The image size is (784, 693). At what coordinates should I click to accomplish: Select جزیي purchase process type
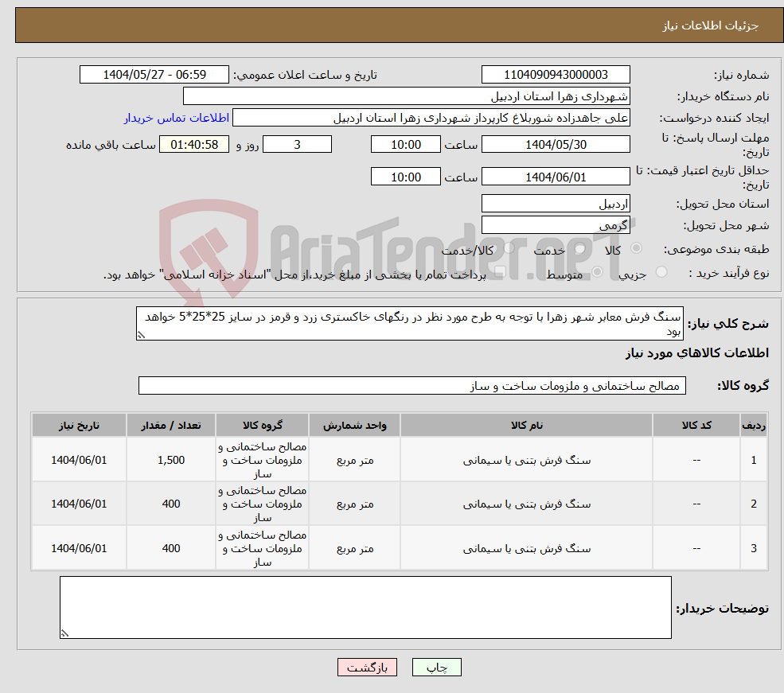pos(661,271)
